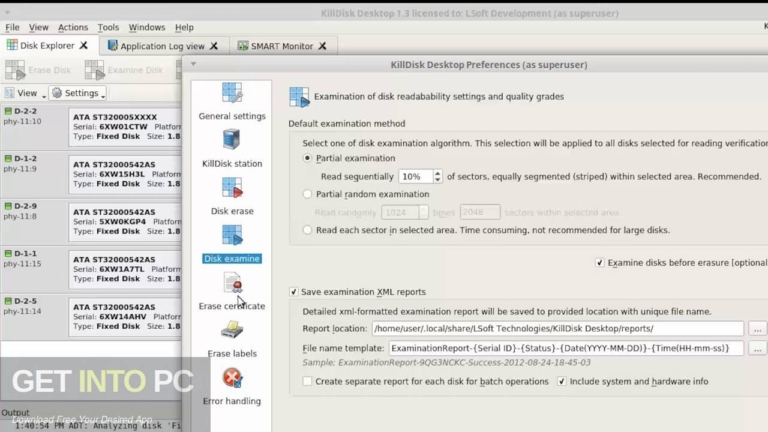Viewport: 768px width, 432px height.
Task: Select Partial examination radio button
Action: [307, 158]
